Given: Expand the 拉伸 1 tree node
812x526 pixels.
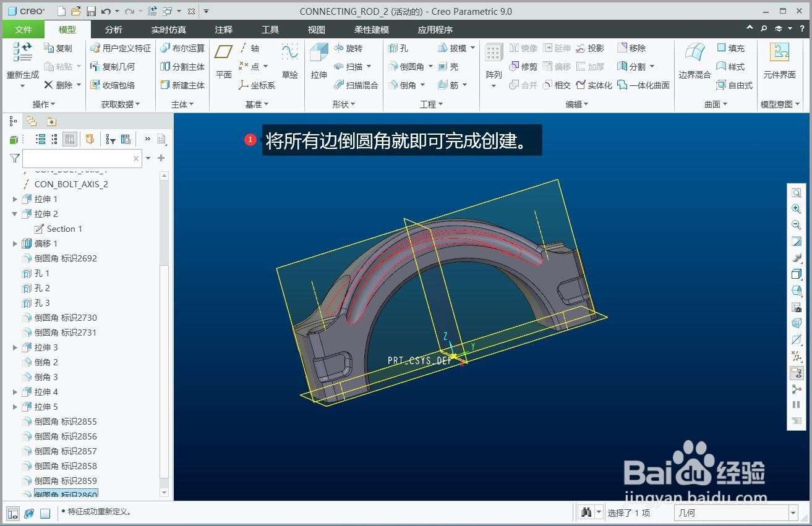Looking at the screenshot, I should tap(15, 199).
